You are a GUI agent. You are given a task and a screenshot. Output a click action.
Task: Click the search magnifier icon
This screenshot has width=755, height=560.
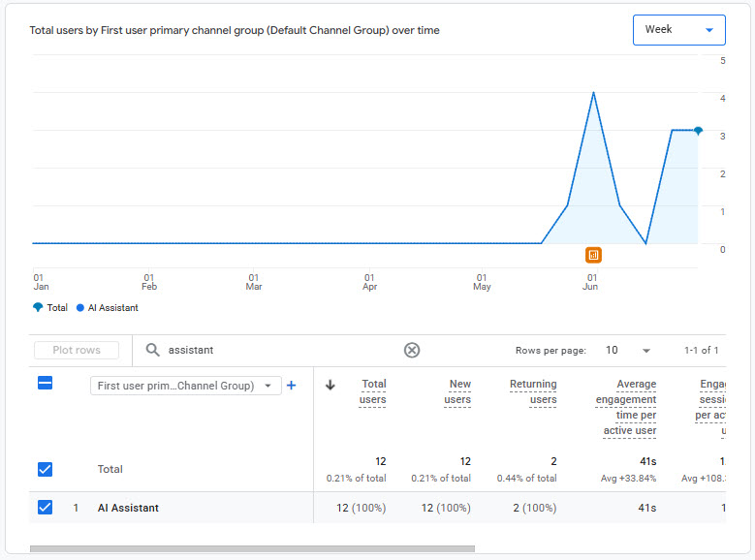click(x=152, y=350)
